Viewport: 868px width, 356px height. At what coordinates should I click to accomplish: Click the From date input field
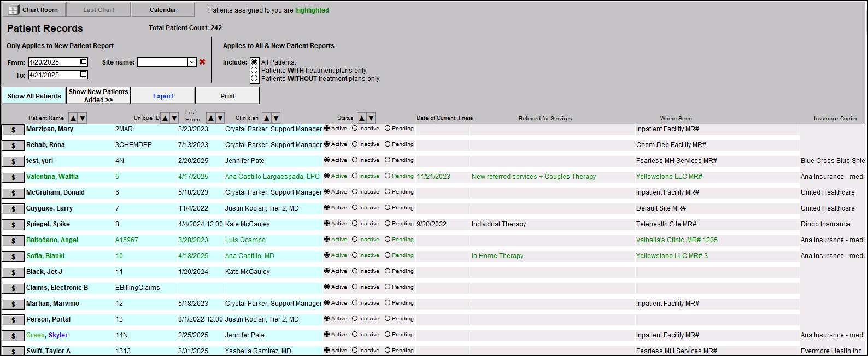[54, 62]
